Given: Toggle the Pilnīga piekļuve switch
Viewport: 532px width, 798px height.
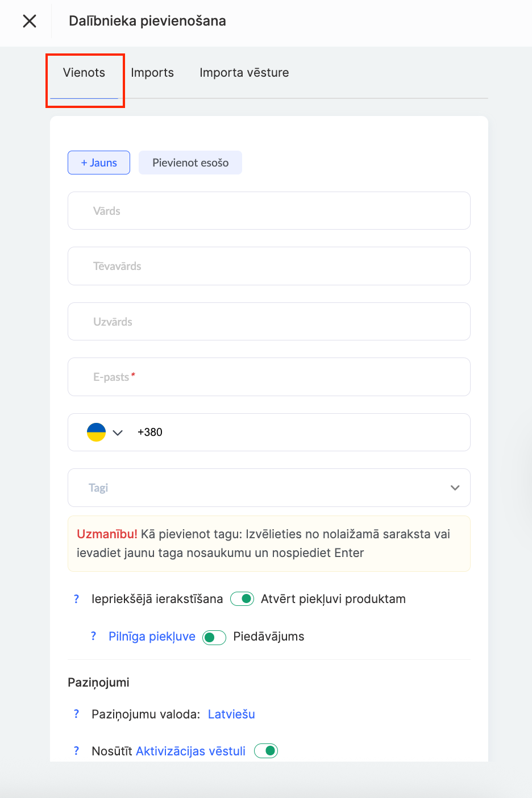Looking at the screenshot, I should (x=214, y=637).
